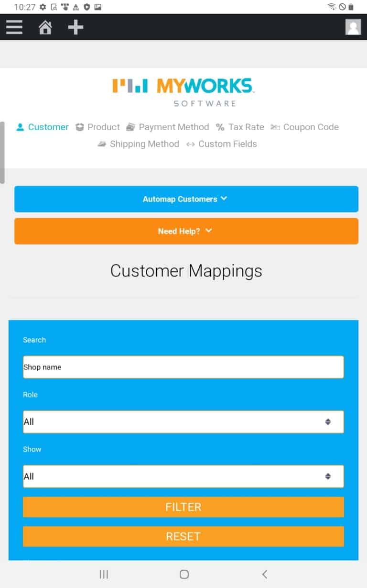Open the Coupon Code tab
This screenshot has height=588, width=367.
pyautogui.click(x=305, y=127)
